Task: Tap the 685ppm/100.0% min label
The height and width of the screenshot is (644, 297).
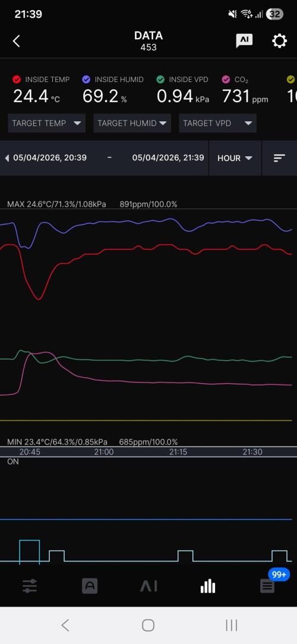Action: click(x=148, y=442)
